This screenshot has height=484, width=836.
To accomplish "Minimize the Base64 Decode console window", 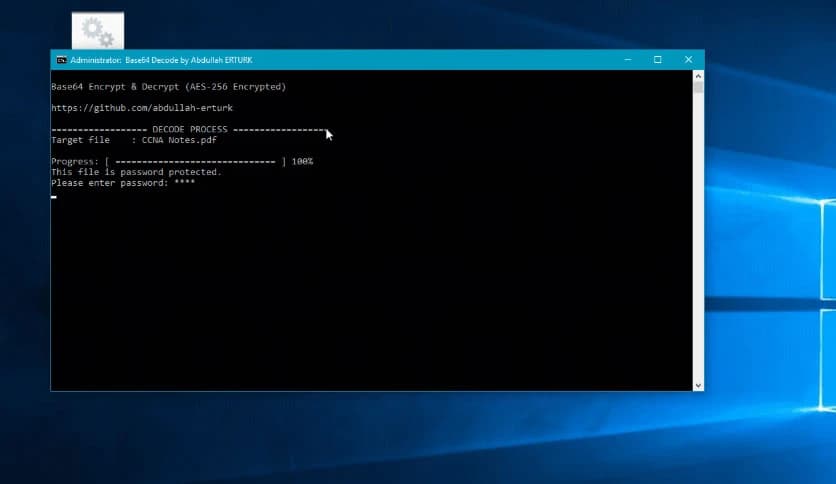I will (626, 60).
